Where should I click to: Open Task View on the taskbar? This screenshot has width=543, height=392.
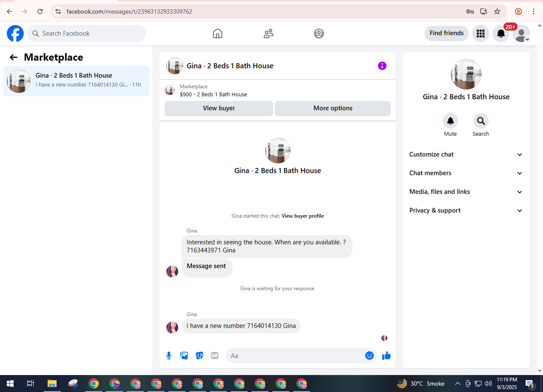[x=31, y=384]
